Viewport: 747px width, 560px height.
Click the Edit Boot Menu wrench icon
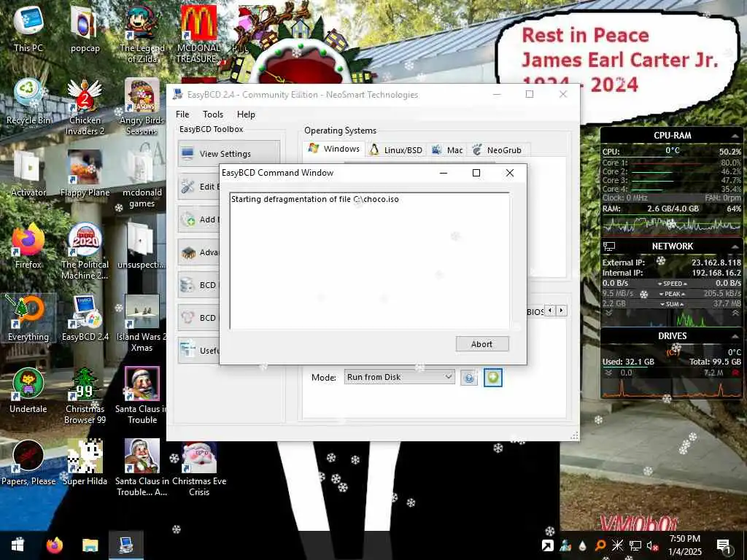coord(188,186)
